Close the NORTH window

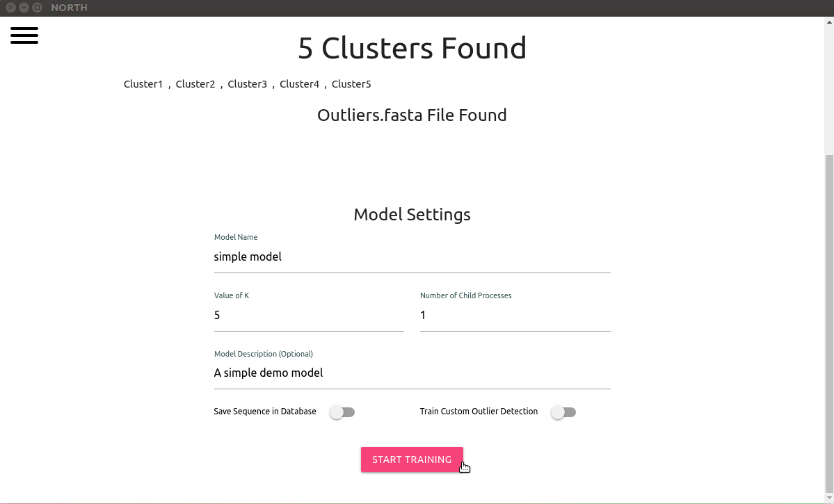[10, 8]
